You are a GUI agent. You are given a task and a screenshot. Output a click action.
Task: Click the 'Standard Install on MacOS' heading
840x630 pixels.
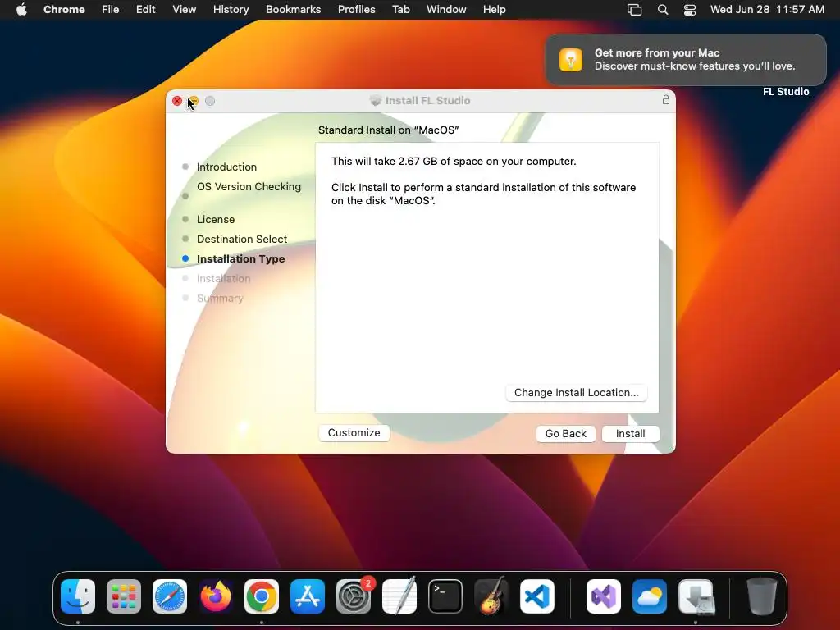click(x=388, y=130)
